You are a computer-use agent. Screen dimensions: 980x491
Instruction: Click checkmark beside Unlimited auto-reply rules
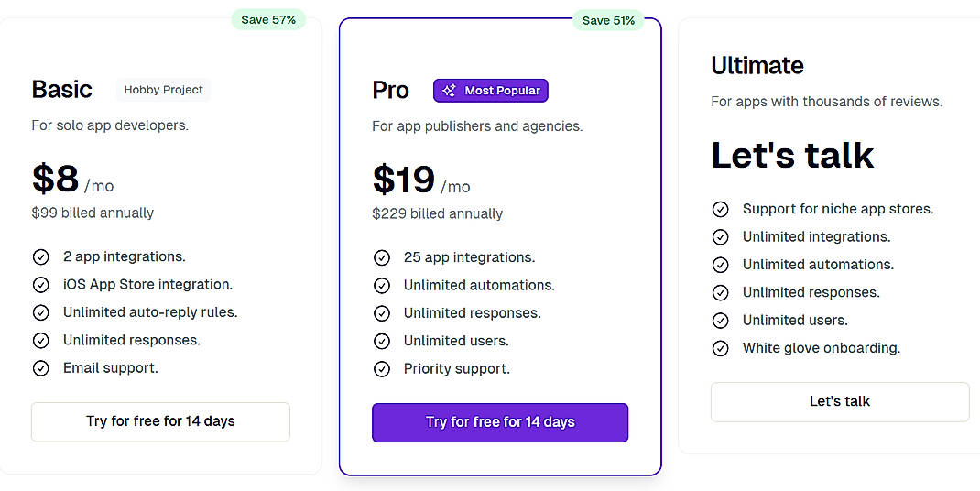tap(40, 312)
